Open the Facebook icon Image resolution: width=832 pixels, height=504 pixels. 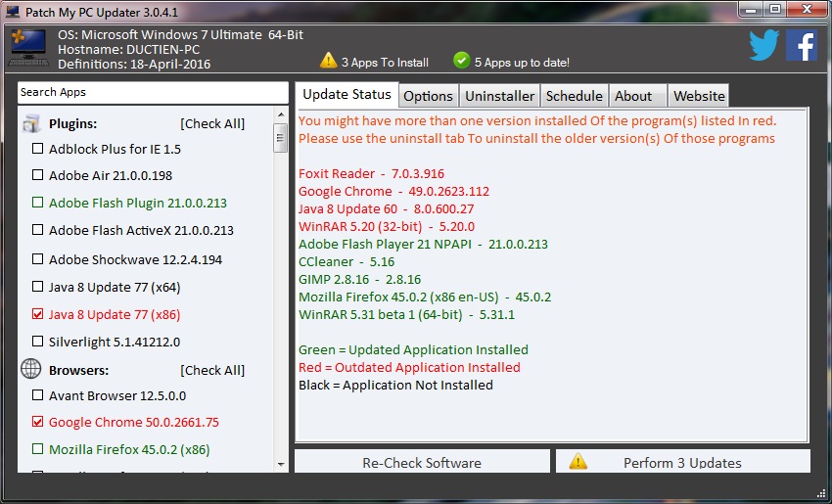coord(802,45)
